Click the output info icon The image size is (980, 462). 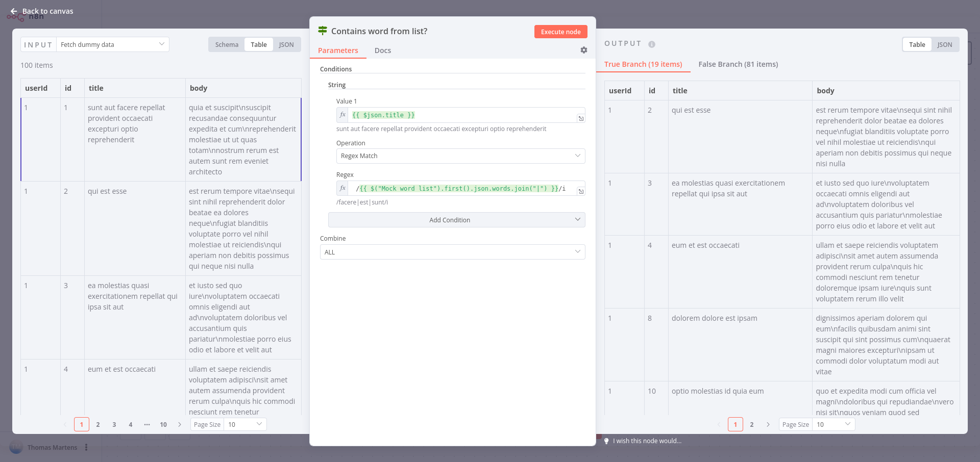[x=652, y=44]
